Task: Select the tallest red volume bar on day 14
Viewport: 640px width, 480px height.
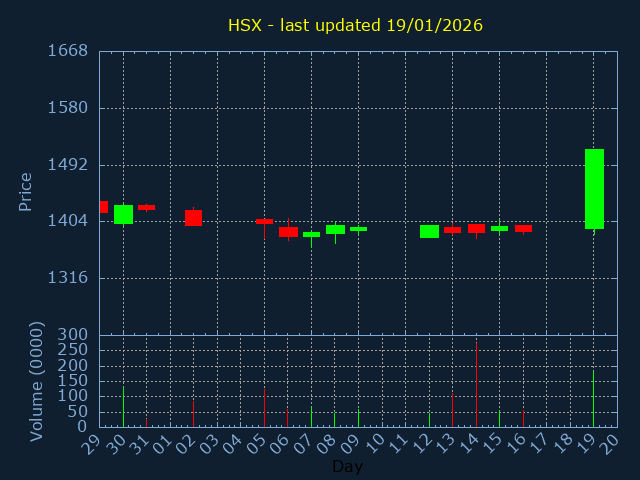Action: [476, 385]
